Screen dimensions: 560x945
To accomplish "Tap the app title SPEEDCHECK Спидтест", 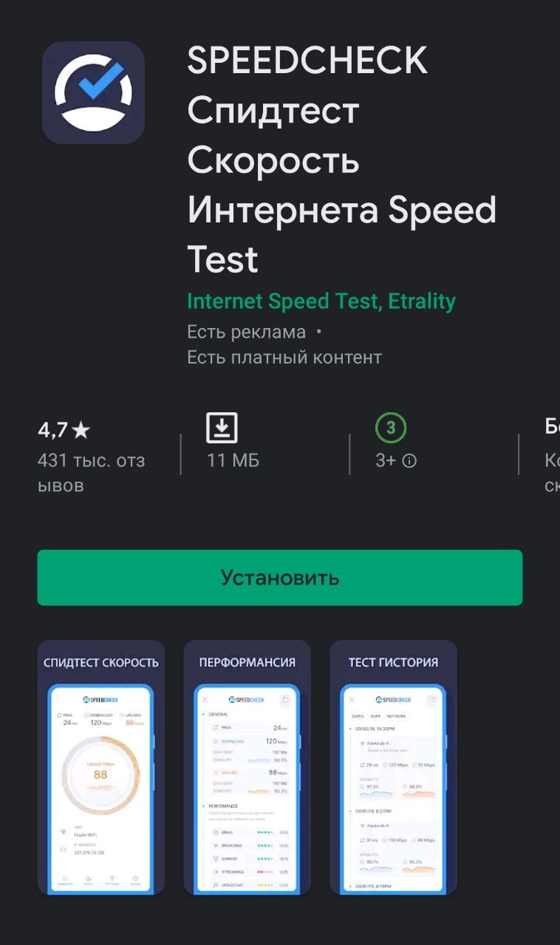I will pos(307,86).
